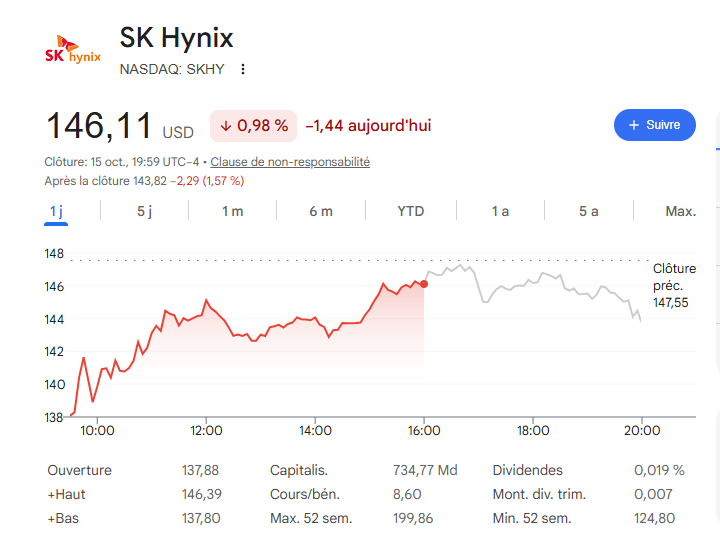Click the 10:00 time axis label
Image resolution: width=720 pixels, height=544 pixels.
pos(97,431)
